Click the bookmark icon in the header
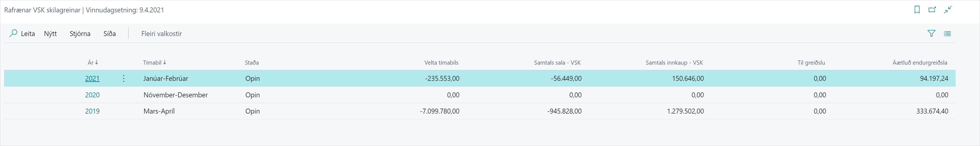980x146 pixels. click(917, 10)
